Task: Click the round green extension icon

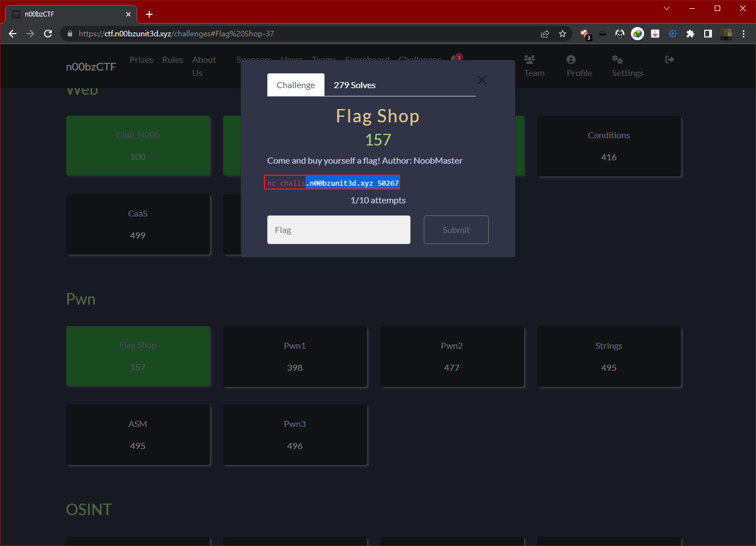Action: 638,34
